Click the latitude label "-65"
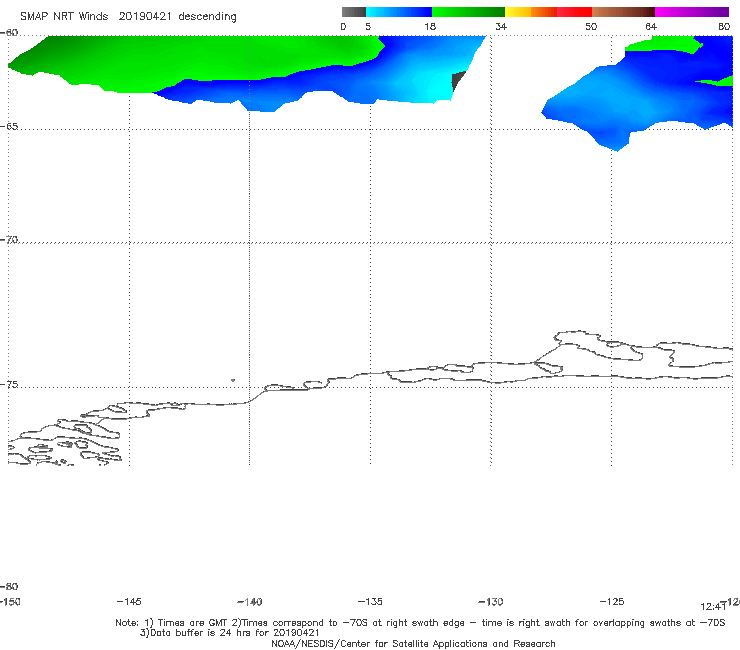Screen dimensions: 740x650 9,127
